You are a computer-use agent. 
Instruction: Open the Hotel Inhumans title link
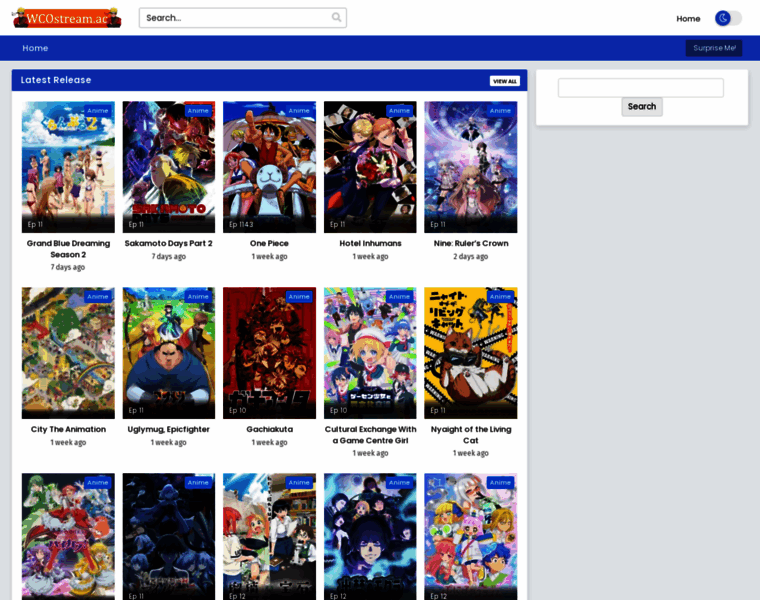coord(370,243)
